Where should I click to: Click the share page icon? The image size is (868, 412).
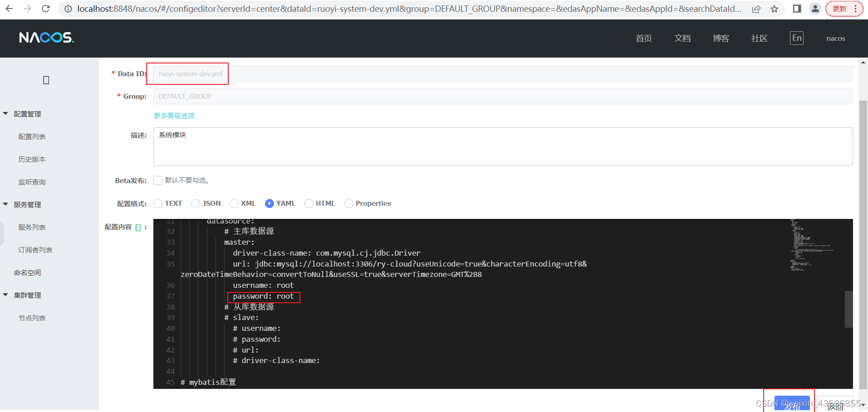coord(756,9)
